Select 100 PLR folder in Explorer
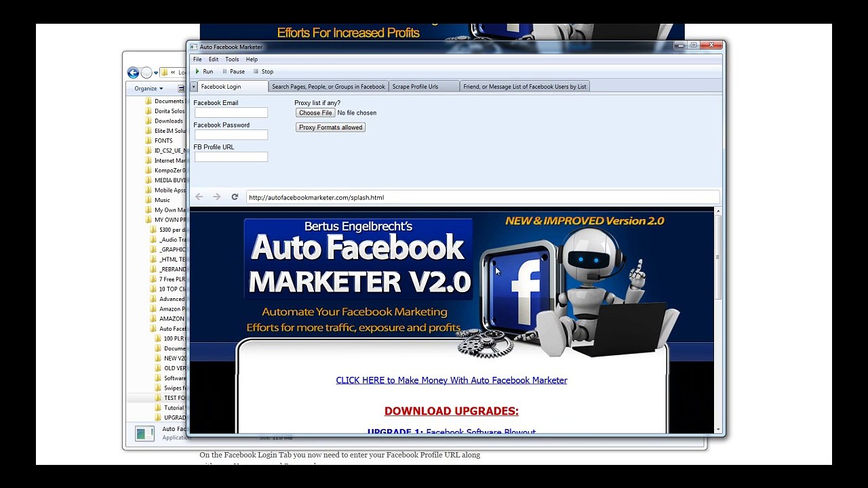The image size is (868, 488). tap(170, 339)
